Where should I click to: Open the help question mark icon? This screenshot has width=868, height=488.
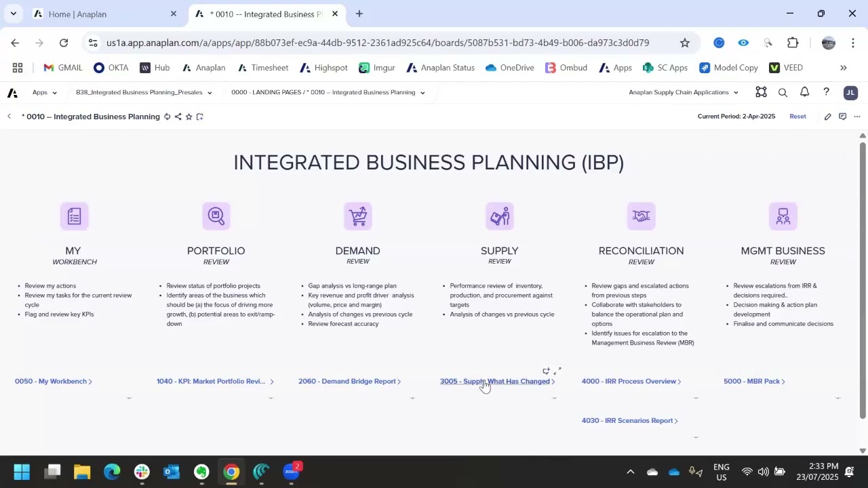826,93
